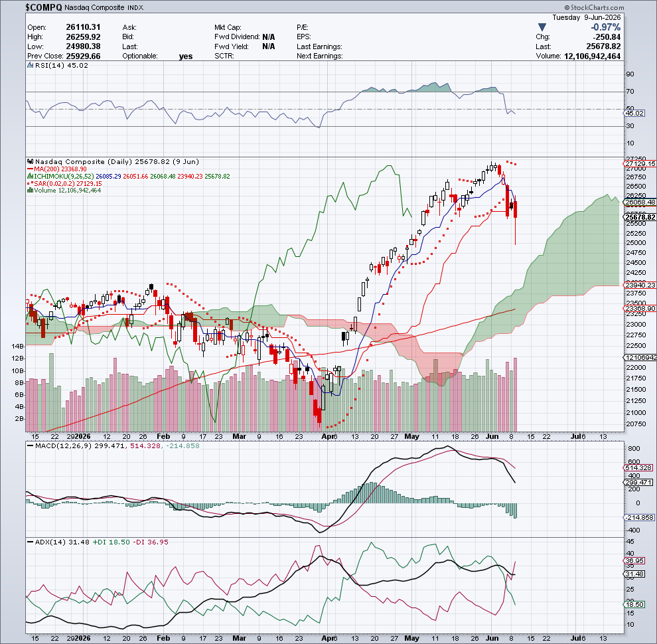
Task: Click the Prev Close value 25929.66
Action: 83,56
